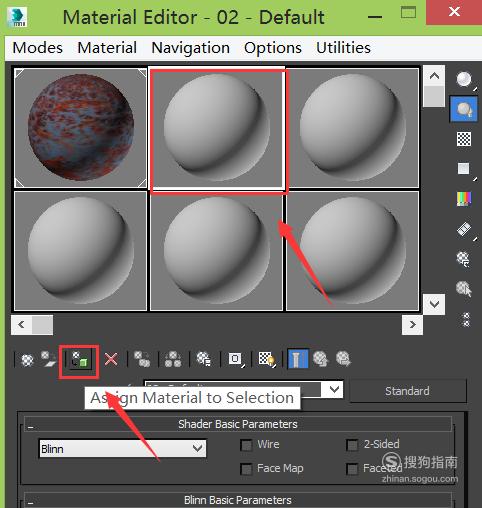This screenshot has width=482, height=508.
Task: Click the Standard material type button
Action: click(x=407, y=391)
